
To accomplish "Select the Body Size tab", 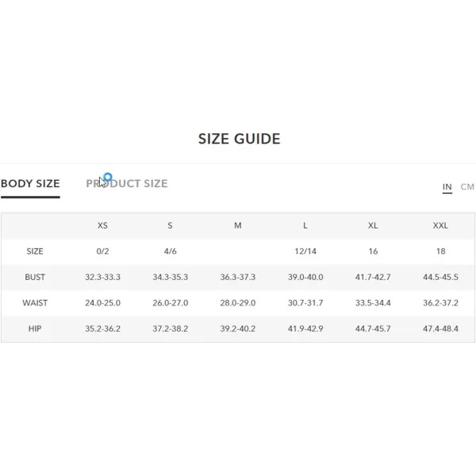I will (x=30, y=183).
